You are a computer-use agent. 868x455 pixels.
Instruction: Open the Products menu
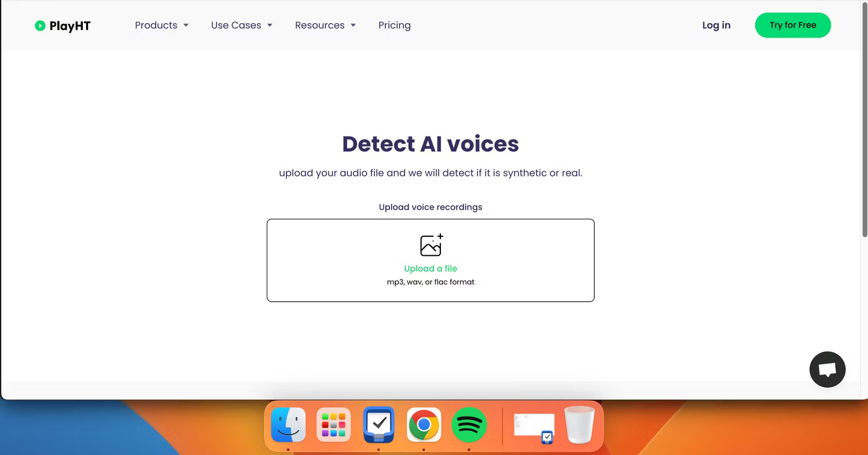156,25
